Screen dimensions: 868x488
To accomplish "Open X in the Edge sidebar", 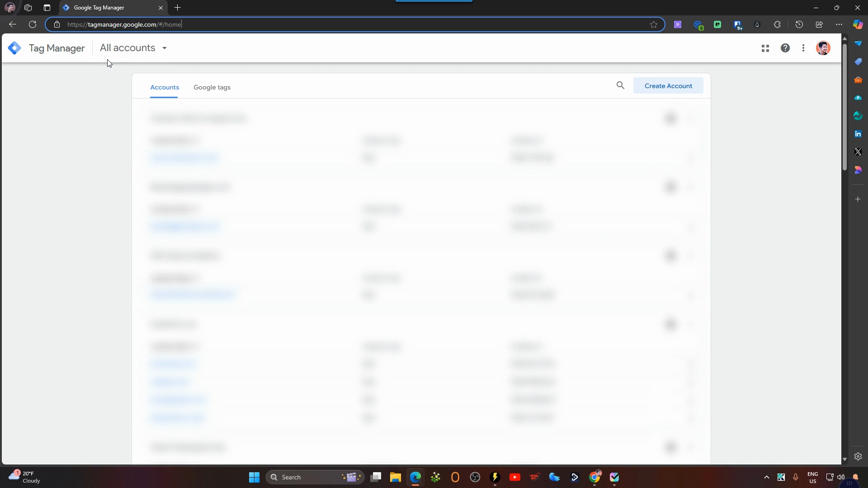I will pyautogui.click(x=858, y=152).
